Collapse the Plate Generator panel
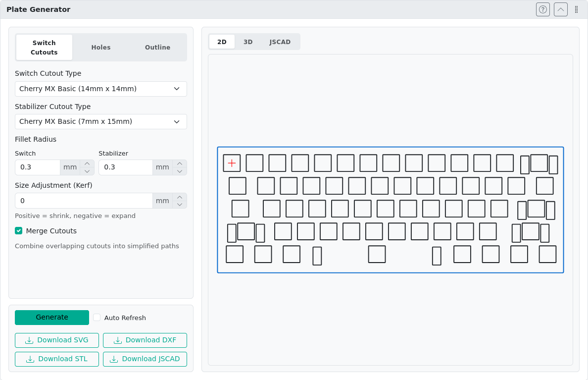Viewport: 588px width, 380px height. [x=561, y=9]
